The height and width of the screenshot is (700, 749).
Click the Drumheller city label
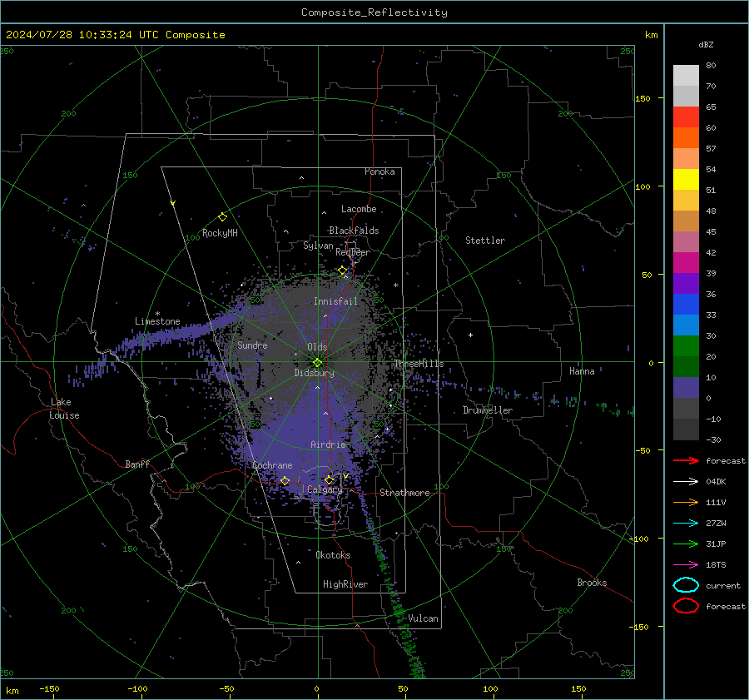coord(487,410)
